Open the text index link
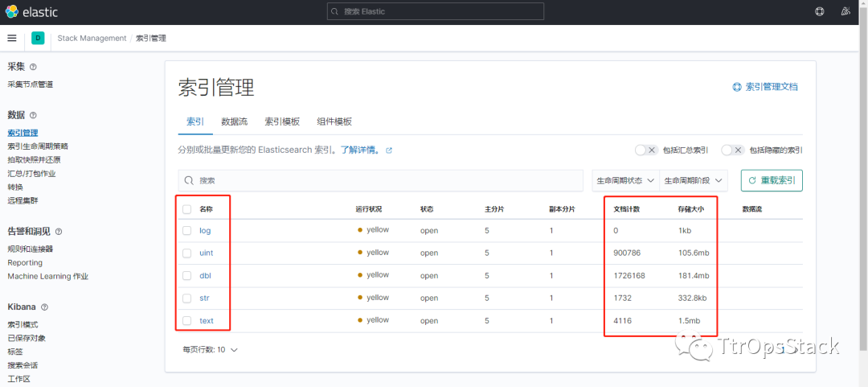Image resolution: width=868 pixels, height=387 pixels. tap(207, 320)
